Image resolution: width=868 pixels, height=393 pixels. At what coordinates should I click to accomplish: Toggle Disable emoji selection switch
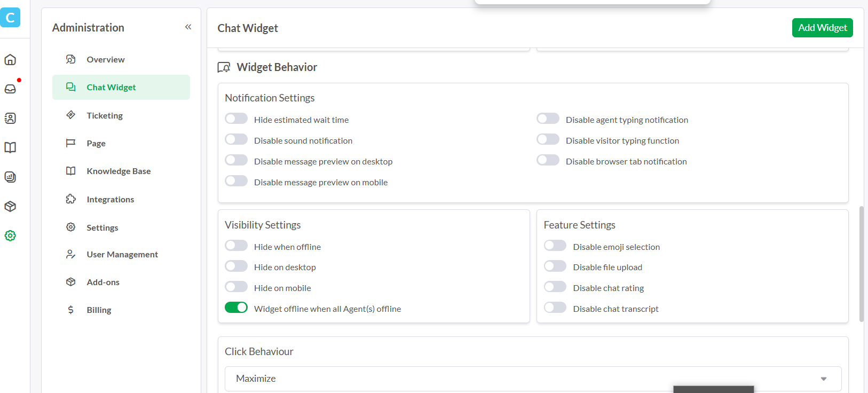pos(555,246)
